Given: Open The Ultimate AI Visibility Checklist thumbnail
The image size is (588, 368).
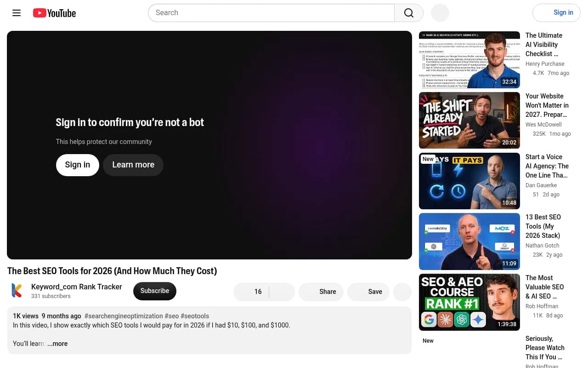Looking at the screenshot, I should click(469, 60).
